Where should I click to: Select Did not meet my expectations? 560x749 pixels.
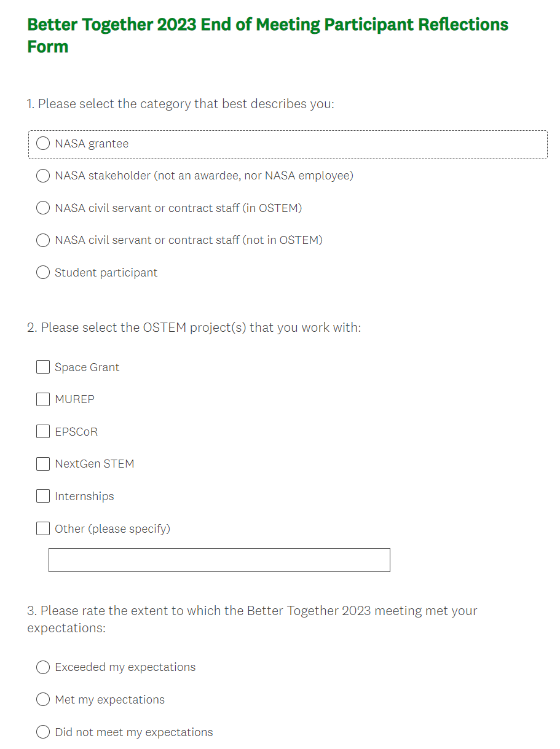coord(43,732)
